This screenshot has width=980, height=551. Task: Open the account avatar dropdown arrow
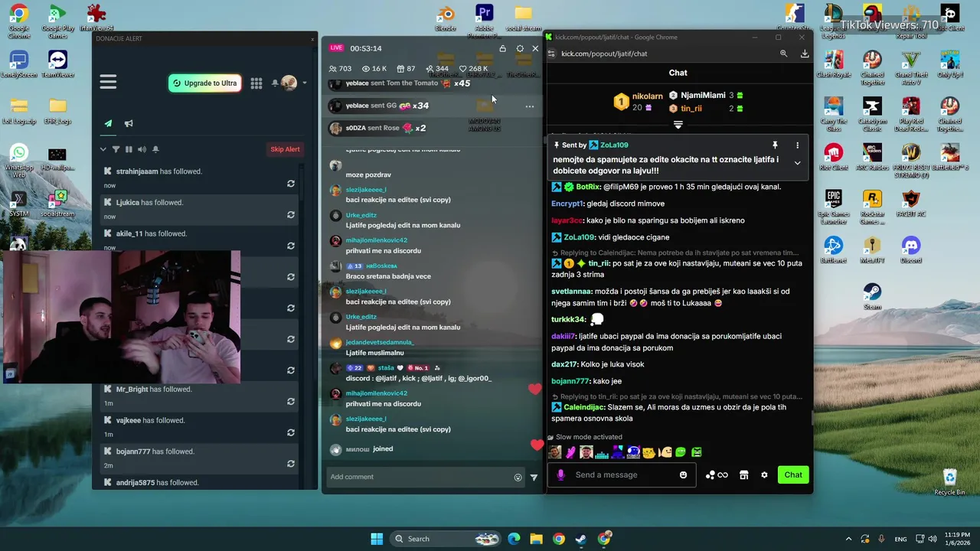point(305,83)
